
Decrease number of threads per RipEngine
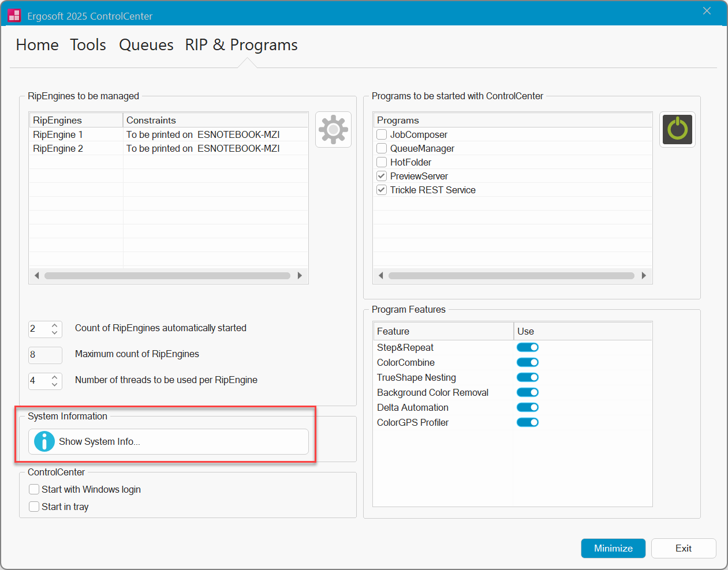55,385
